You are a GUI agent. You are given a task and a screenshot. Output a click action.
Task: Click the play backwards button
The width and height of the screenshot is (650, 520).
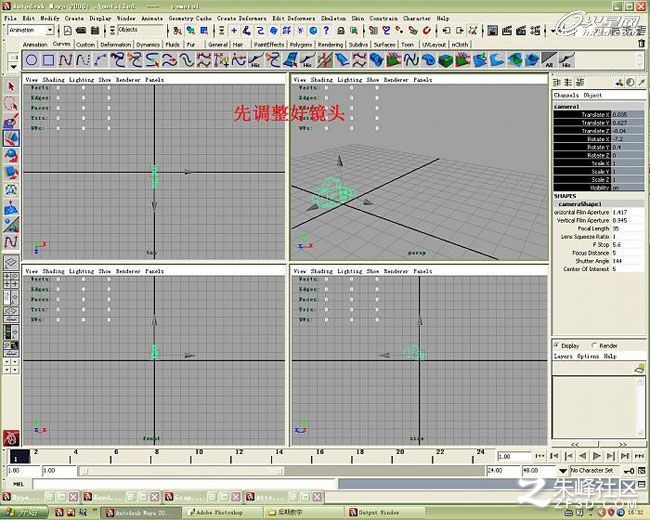point(583,456)
